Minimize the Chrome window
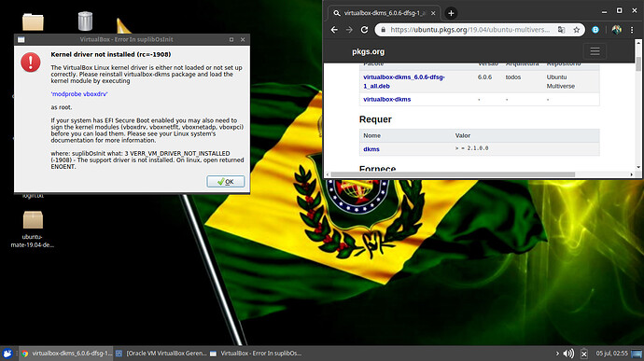This screenshot has height=361, width=644. pyautogui.click(x=604, y=12)
